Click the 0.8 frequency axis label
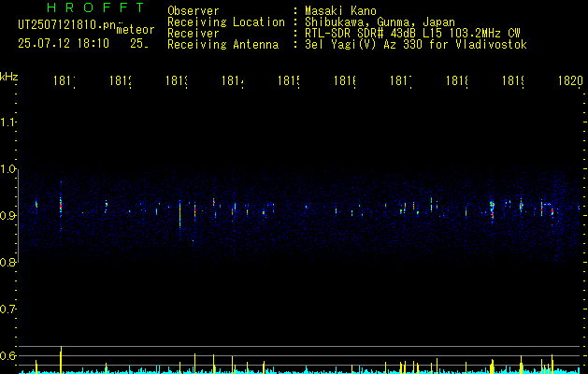The image size is (588, 374). [x=7, y=263]
